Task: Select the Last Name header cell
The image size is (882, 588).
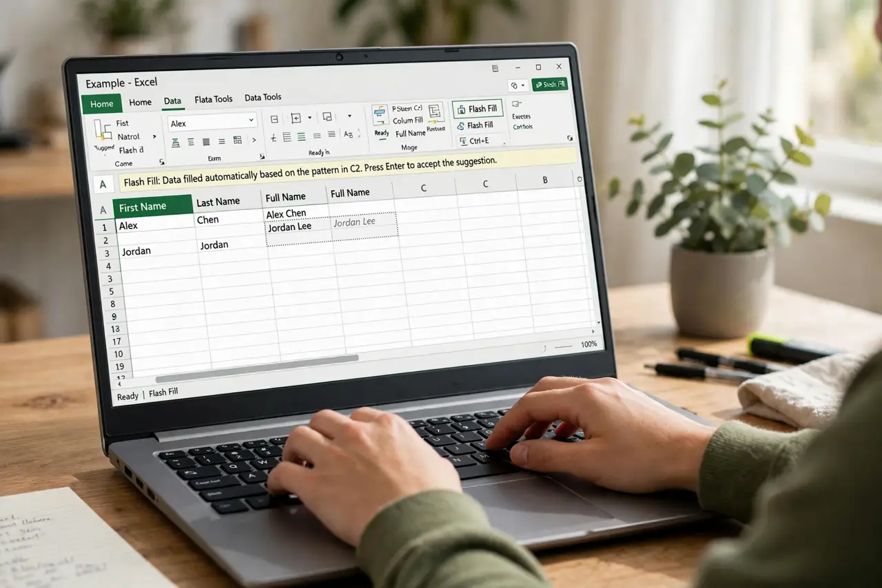Action: tap(227, 202)
